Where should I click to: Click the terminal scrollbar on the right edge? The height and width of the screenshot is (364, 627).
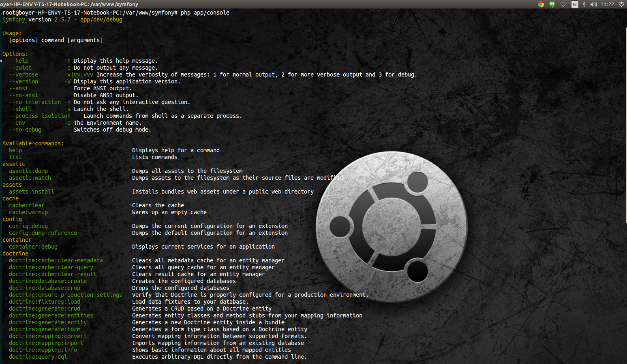click(x=625, y=126)
